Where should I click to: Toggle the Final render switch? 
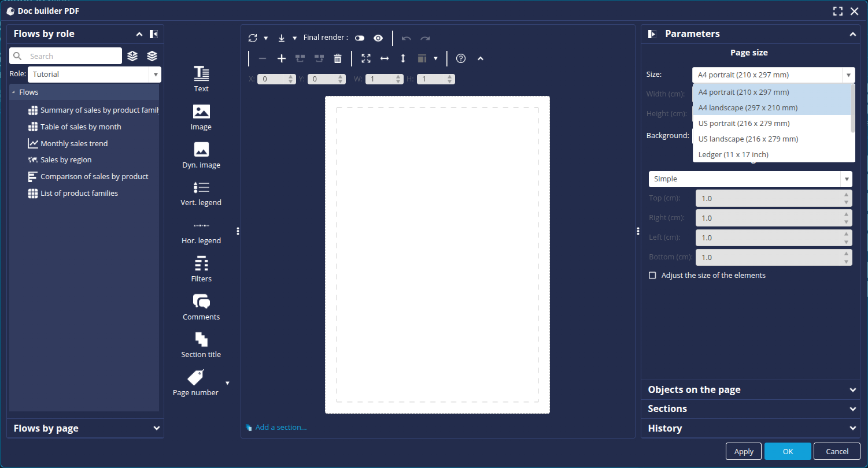[x=360, y=38]
